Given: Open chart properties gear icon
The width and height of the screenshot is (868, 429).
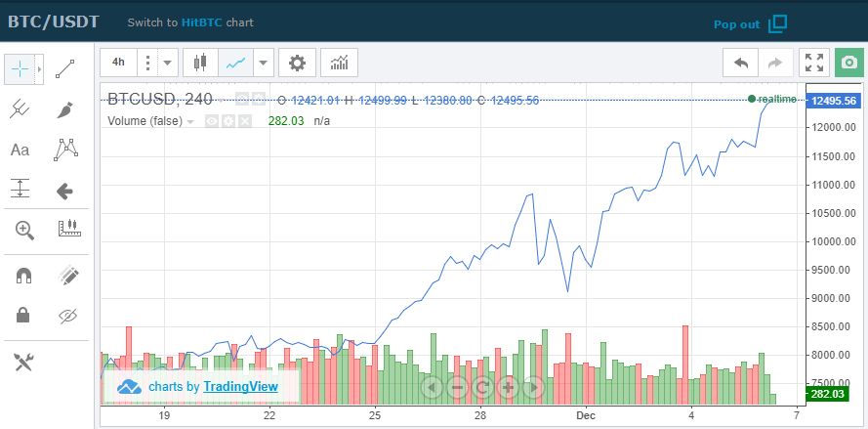Looking at the screenshot, I should [x=297, y=63].
